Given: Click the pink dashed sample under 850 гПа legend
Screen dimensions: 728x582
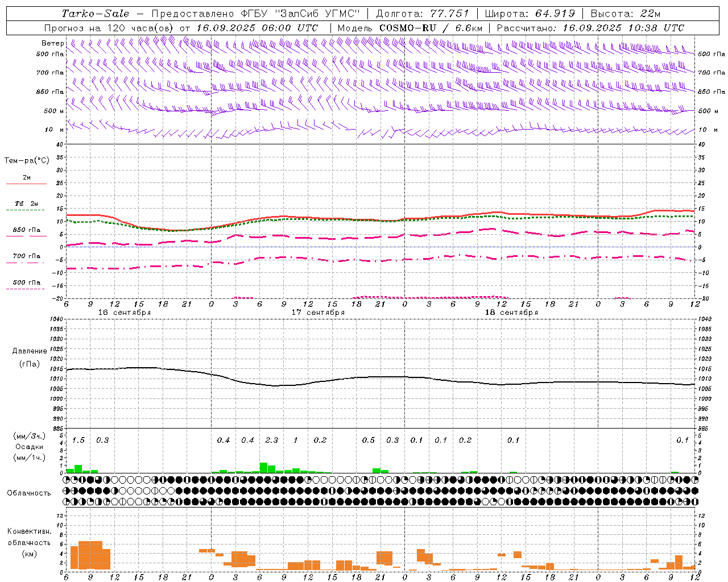Looking at the screenshot, I should 26,236.
